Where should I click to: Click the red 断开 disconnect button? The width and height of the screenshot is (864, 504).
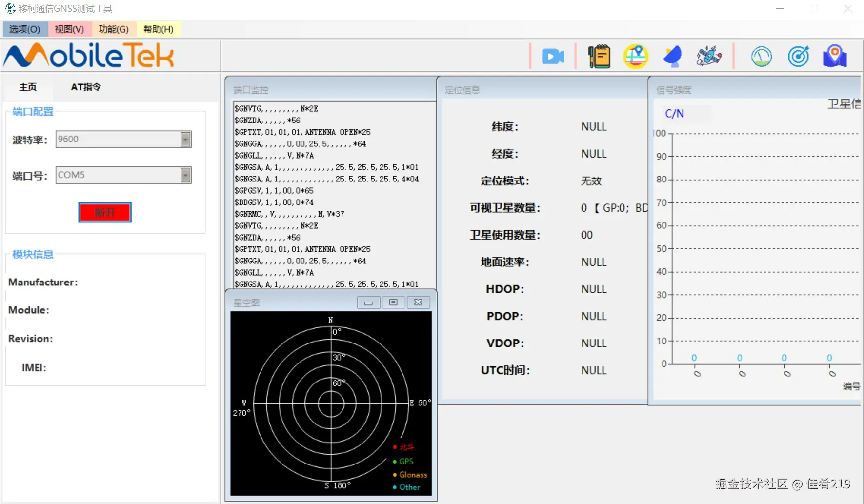[104, 212]
